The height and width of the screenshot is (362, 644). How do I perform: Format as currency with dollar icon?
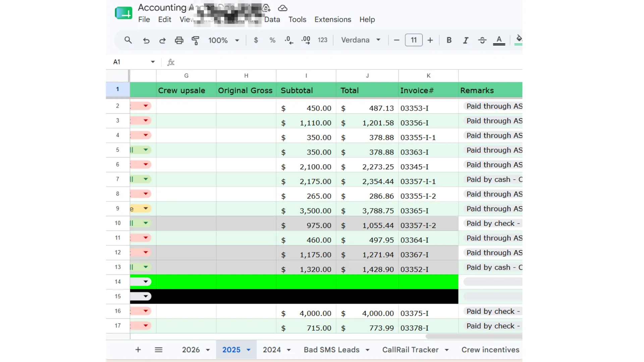[256, 40]
